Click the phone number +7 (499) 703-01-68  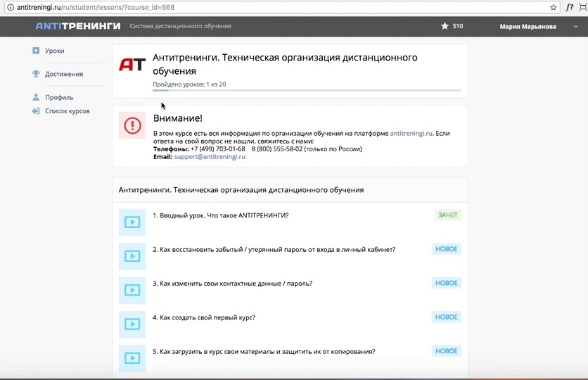click(218, 149)
